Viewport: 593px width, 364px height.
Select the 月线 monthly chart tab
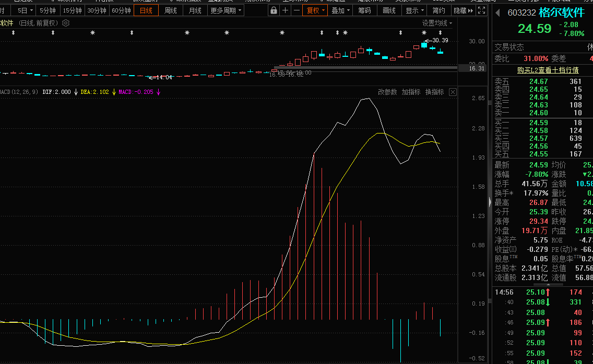[x=195, y=10]
